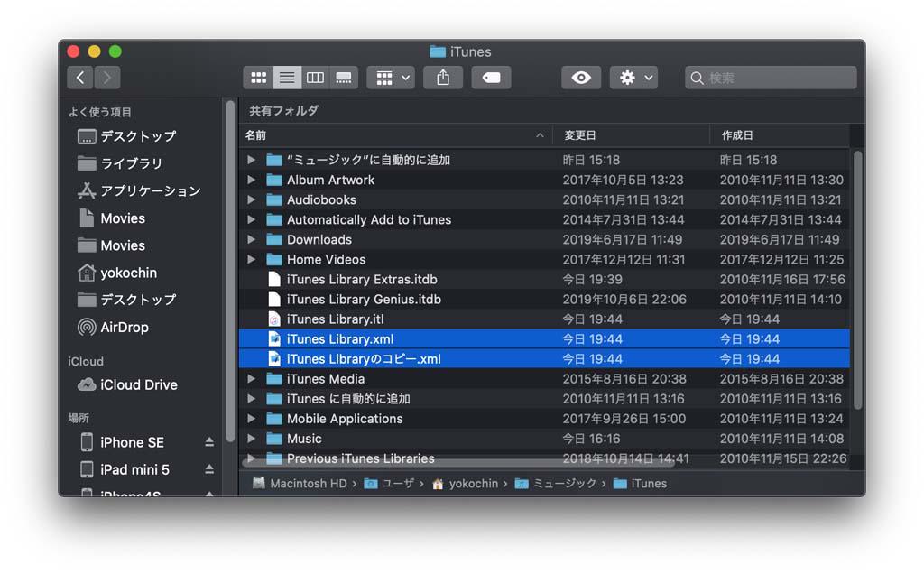Open the Movies sidebar item with folder icon
This screenshot has height=574, width=924.
coord(111,245)
